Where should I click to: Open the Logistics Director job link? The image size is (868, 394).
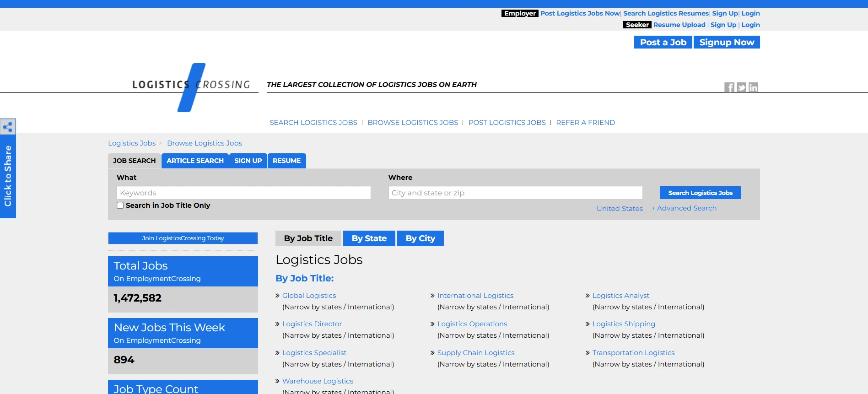pos(312,324)
